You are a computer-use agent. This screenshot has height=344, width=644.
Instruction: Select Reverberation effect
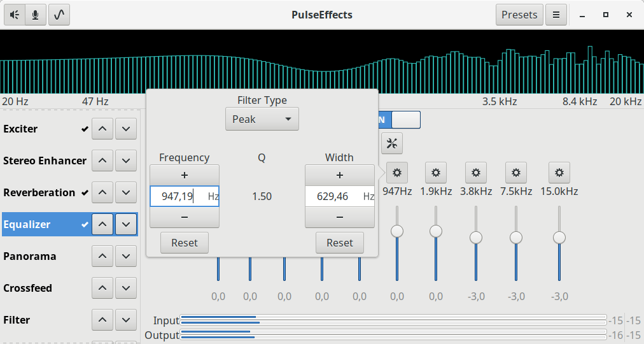pyautogui.click(x=70, y=192)
